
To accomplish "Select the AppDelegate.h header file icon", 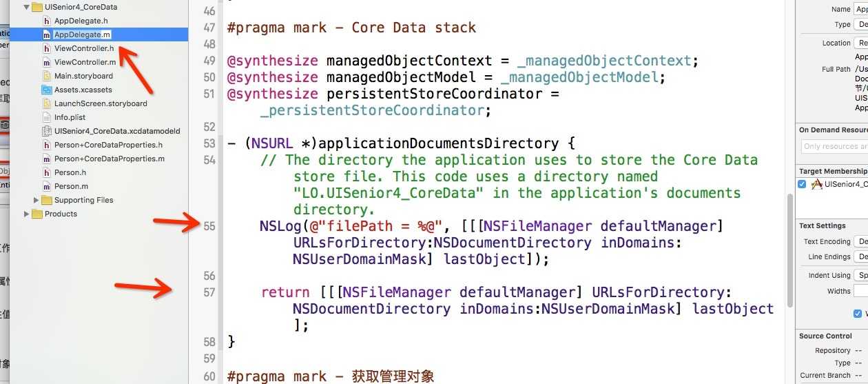I will 47,21.
